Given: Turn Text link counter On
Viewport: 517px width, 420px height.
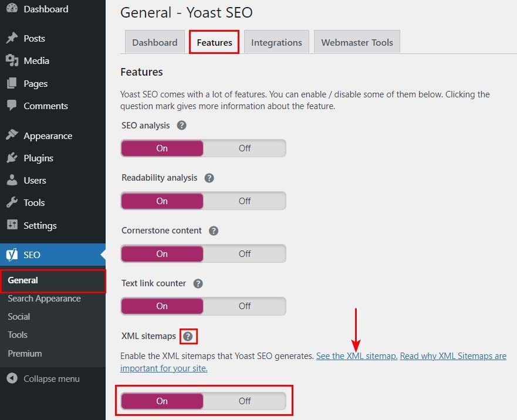Looking at the screenshot, I should coord(162,306).
